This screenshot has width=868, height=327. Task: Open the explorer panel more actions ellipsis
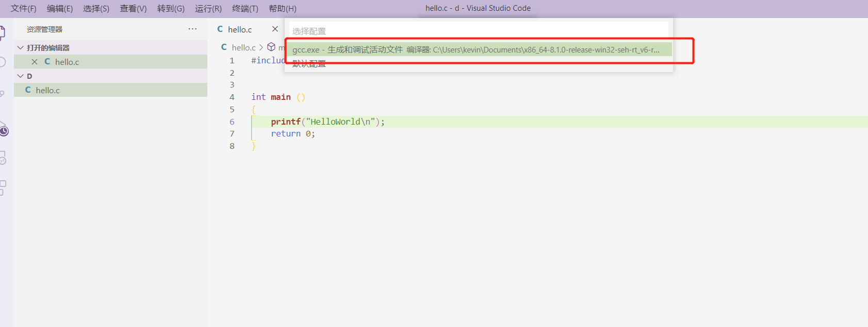[x=192, y=29]
